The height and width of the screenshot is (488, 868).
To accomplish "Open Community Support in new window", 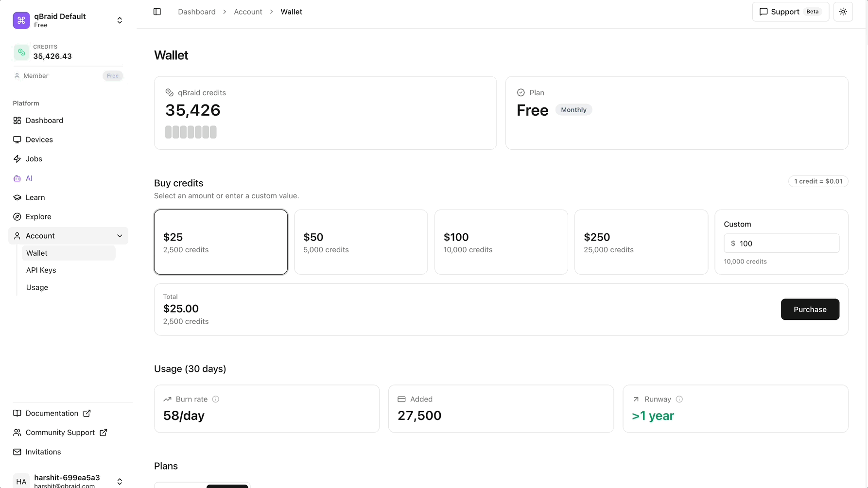I will click(x=60, y=432).
